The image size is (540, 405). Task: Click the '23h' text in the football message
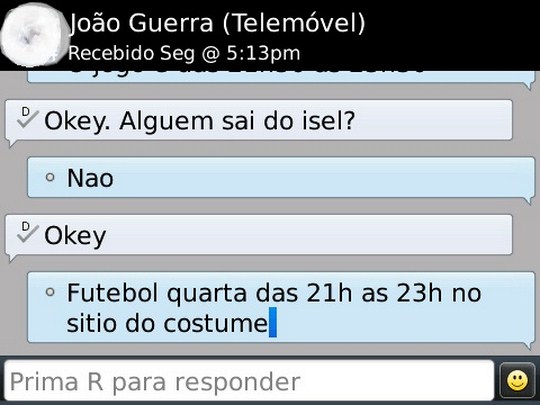click(x=419, y=293)
